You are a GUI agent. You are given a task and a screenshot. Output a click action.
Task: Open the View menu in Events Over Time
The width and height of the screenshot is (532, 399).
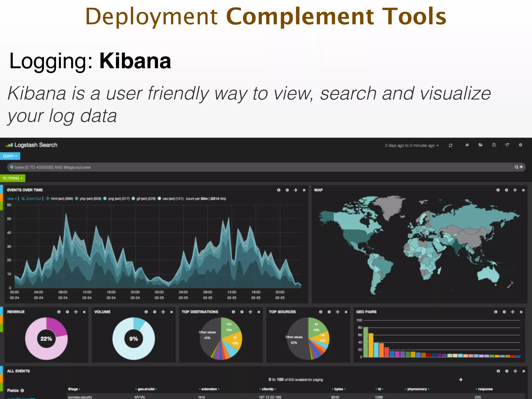click(x=11, y=199)
